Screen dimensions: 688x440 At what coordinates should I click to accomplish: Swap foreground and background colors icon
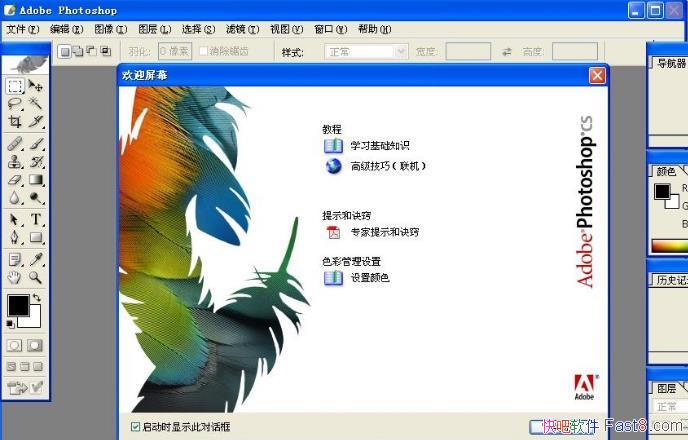[37, 298]
